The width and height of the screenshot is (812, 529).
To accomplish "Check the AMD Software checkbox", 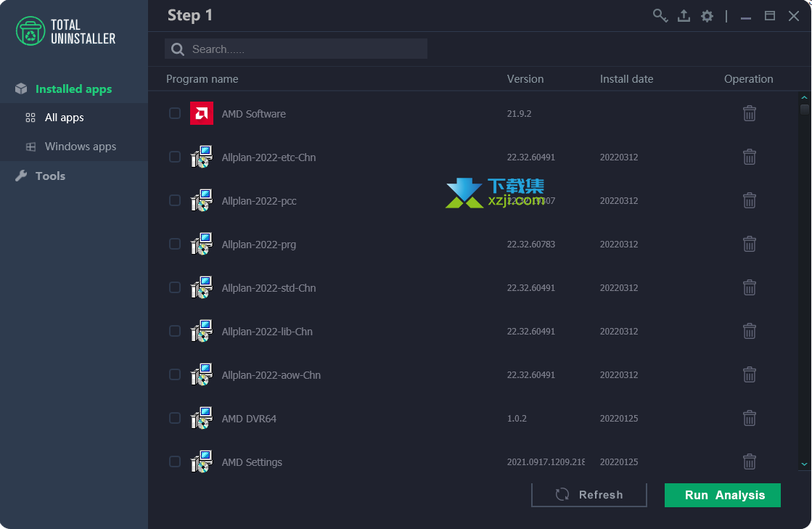I will tap(175, 113).
